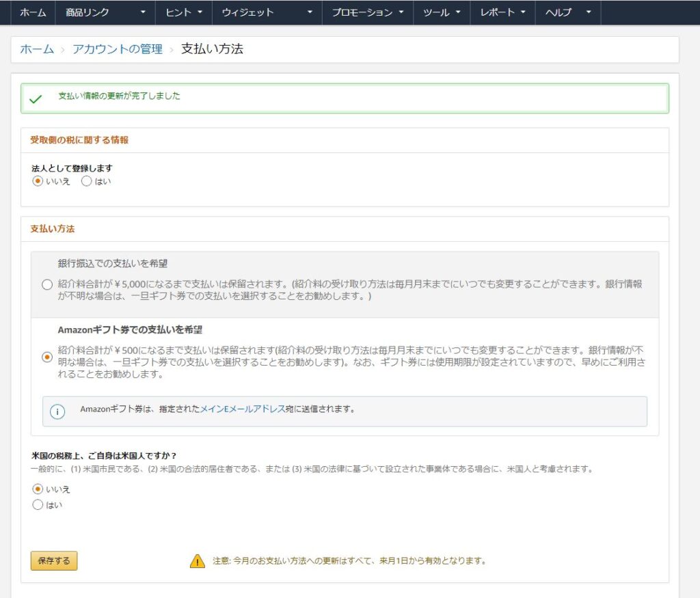Follow the アカウントの管理 breadcrumb link
This screenshot has height=598, width=700.
tap(118, 49)
